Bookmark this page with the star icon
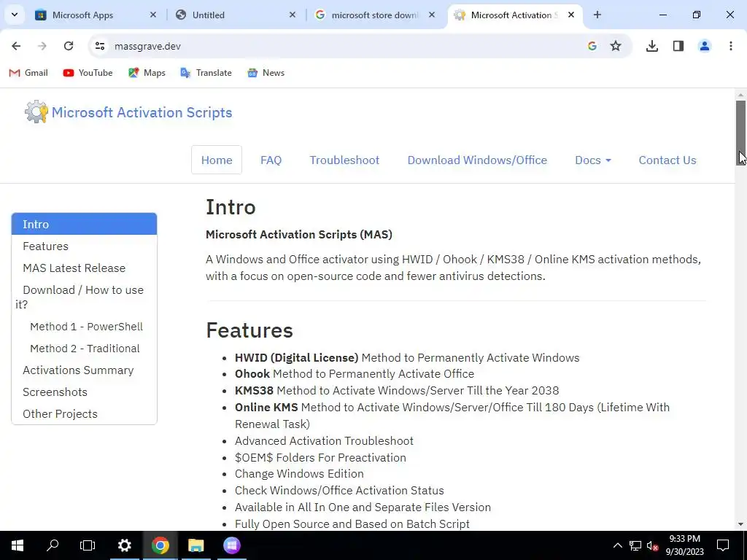 (x=616, y=46)
